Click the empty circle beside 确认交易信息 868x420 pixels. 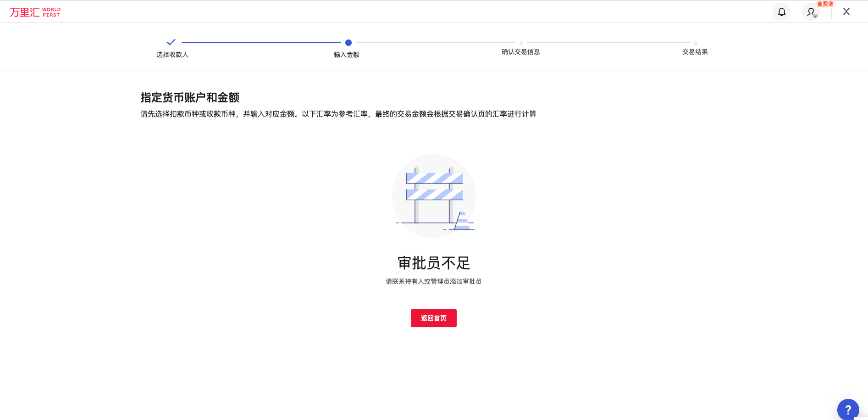520,43
